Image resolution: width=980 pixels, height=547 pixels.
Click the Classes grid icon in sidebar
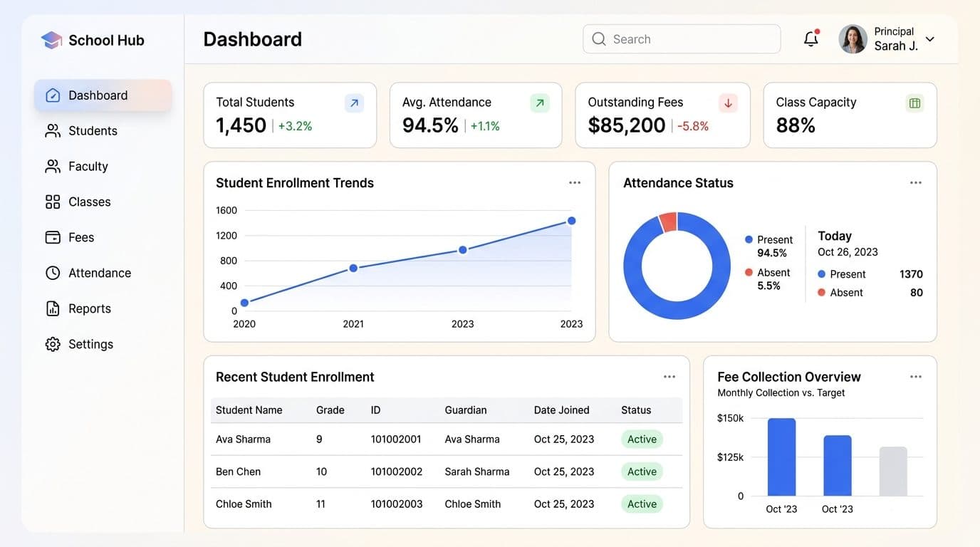[53, 202]
